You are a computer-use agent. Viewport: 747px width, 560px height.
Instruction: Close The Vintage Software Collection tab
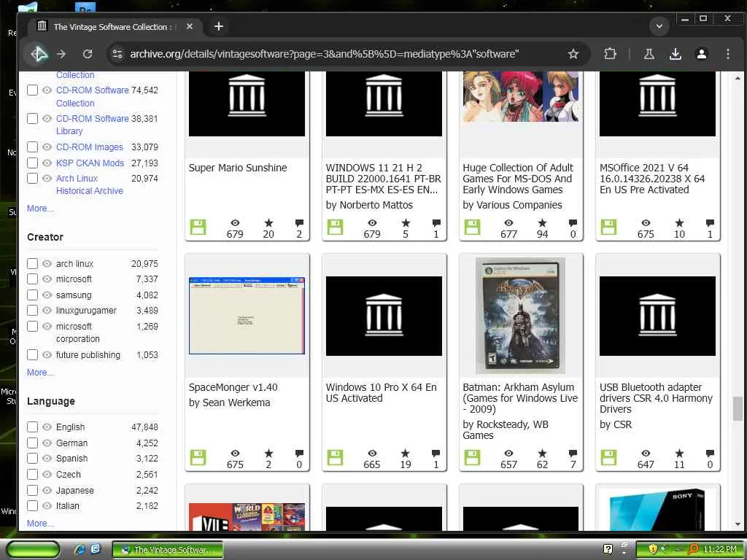click(x=190, y=26)
